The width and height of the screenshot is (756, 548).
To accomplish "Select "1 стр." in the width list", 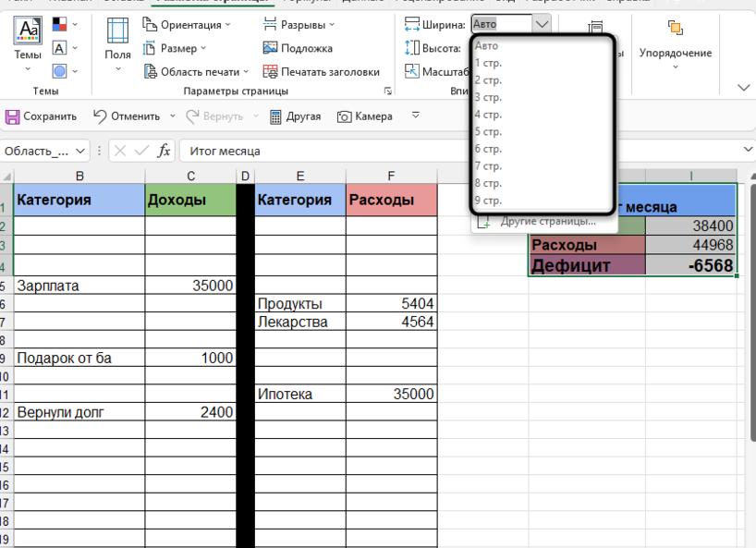I will pyautogui.click(x=488, y=63).
